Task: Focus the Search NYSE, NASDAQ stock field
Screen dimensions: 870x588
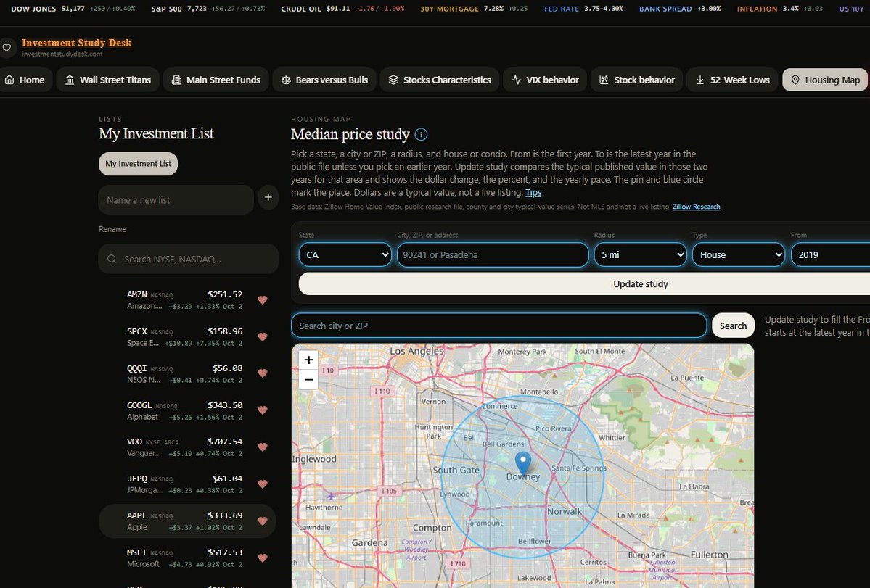Action: 189,259
